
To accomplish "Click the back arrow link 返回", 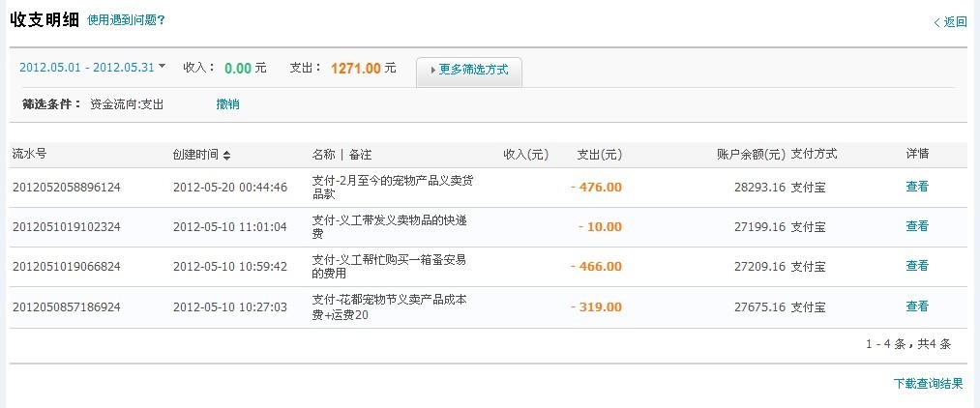I will click(x=953, y=21).
